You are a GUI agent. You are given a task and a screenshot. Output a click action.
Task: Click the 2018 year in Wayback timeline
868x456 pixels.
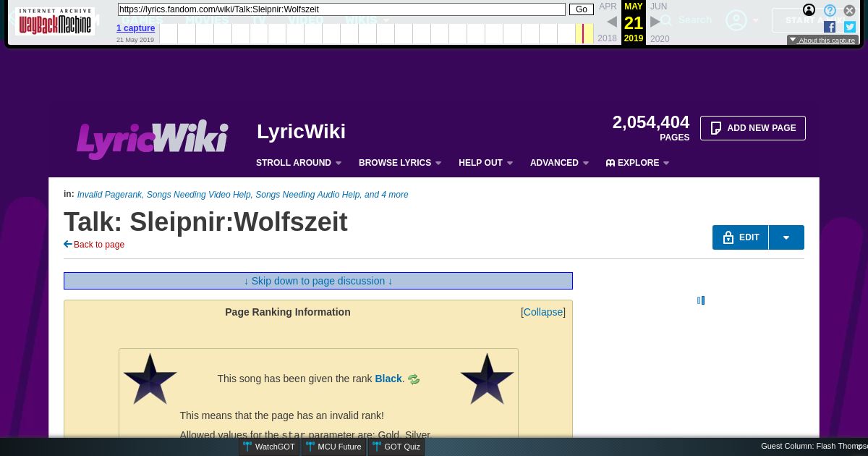pos(608,38)
